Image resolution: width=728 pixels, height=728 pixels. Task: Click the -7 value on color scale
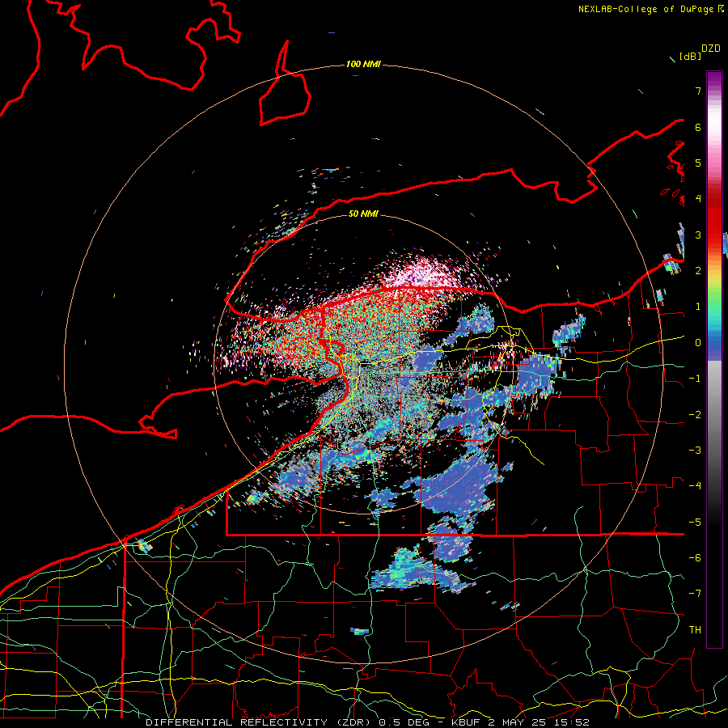pyautogui.click(x=695, y=594)
